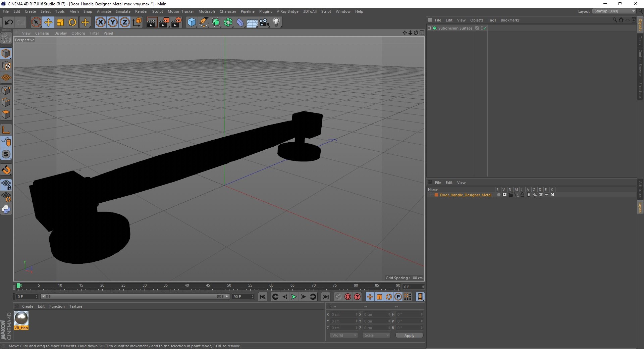
Task: Toggle X axis lock
Action: pyautogui.click(x=100, y=22)
